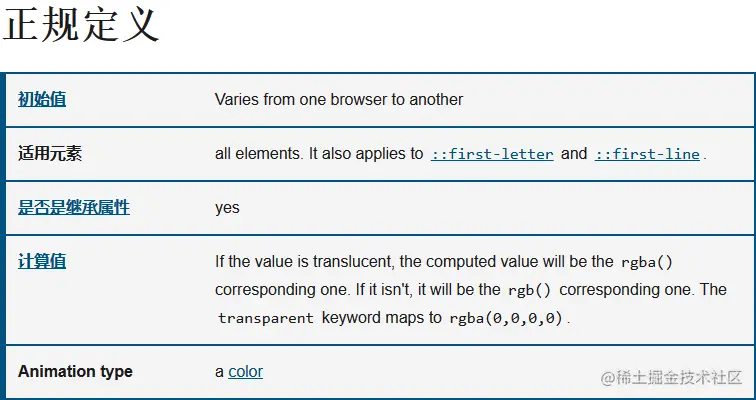The height and width of the screenshot is (400, 756).
Task: Click the rgba() code snippet
Action: (x=647, y=263)
